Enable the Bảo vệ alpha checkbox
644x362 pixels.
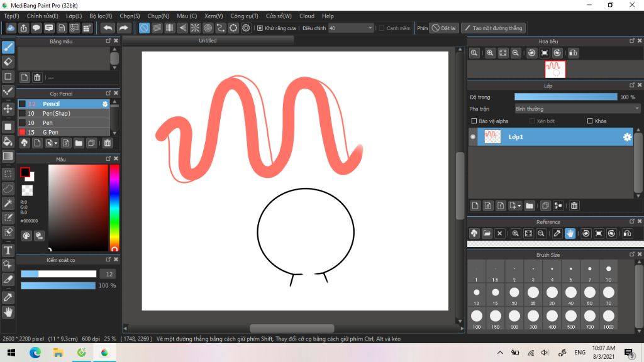pos(474,121)
